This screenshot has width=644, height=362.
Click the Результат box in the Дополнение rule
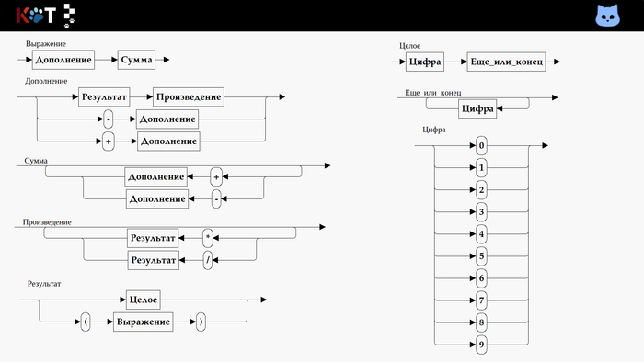(x=104, y=97)
